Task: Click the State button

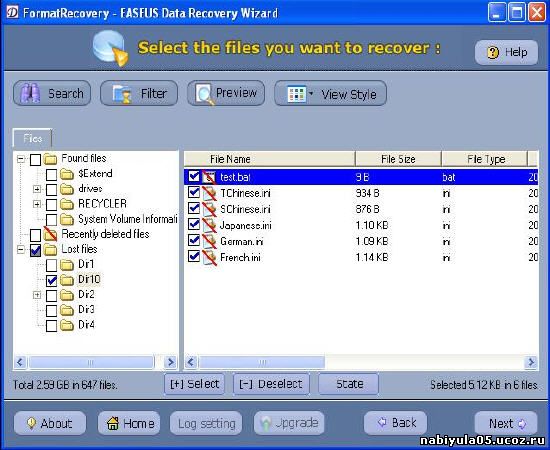Action: tap(349, 384)
